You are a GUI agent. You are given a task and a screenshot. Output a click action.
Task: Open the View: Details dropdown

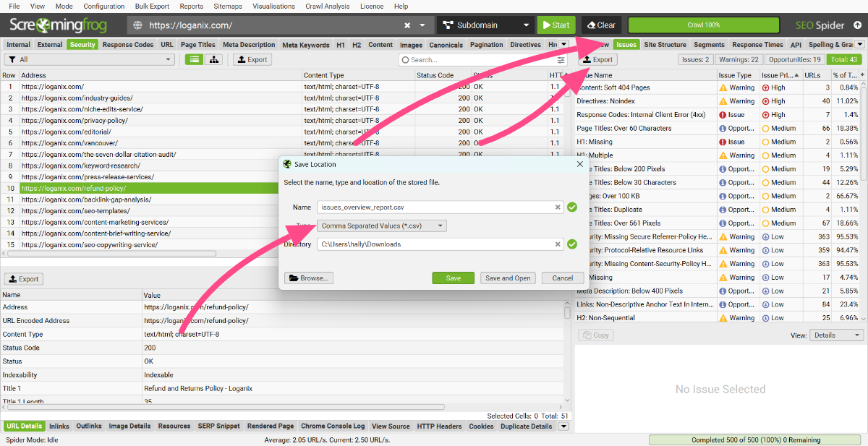(838, 335)
